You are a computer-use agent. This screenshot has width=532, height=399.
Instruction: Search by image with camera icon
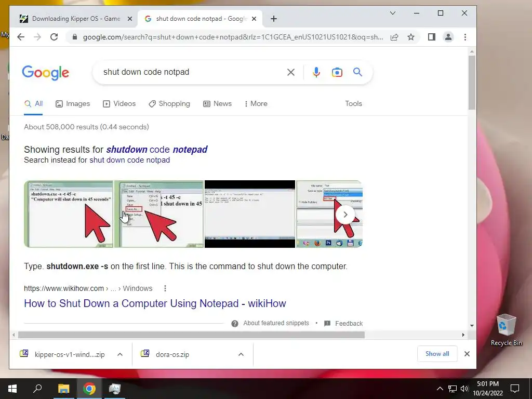click(337, 72)
